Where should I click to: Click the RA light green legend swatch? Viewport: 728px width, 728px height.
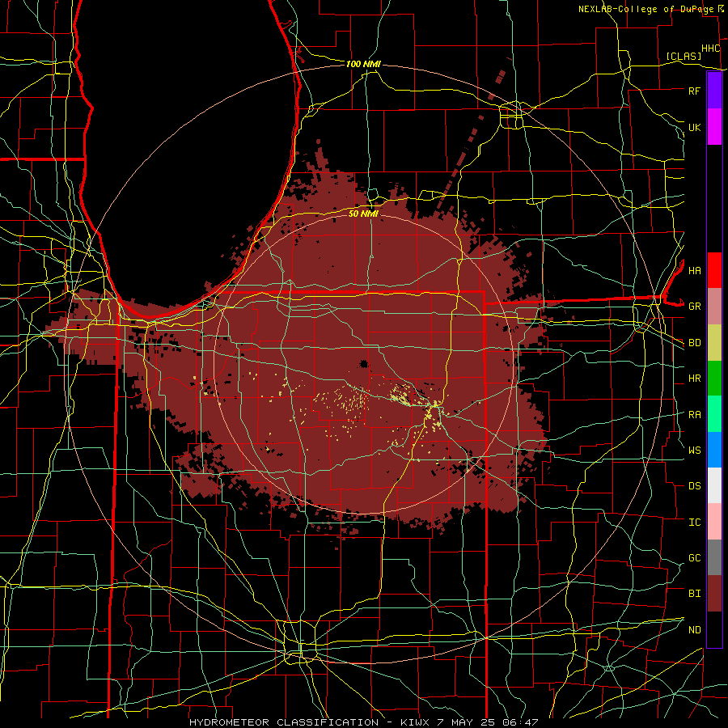click(714, 414)
